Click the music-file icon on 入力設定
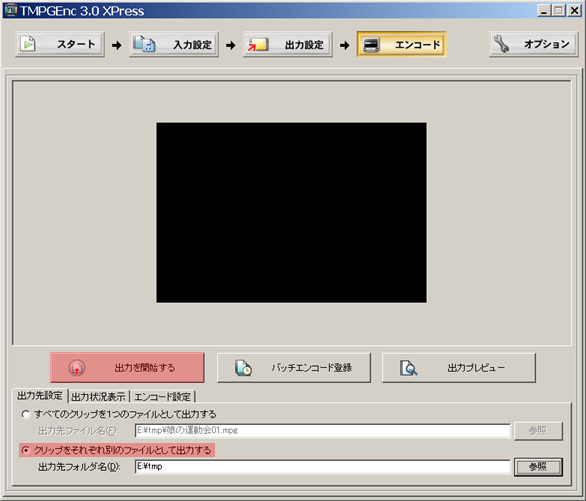Viewport: 586px width, 501px height. (x=144, y=44)
